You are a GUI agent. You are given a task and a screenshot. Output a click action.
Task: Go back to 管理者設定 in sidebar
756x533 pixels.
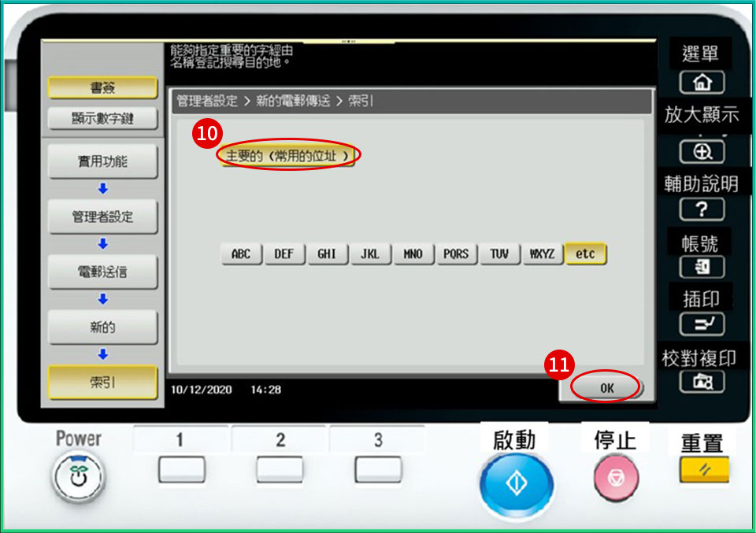pos(102,217)
